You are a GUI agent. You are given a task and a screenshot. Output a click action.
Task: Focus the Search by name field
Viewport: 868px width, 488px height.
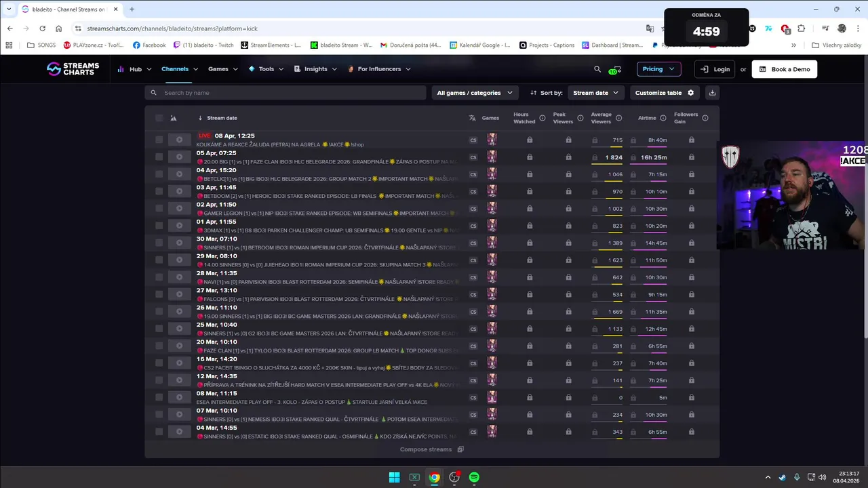click(x=285, y=93)
